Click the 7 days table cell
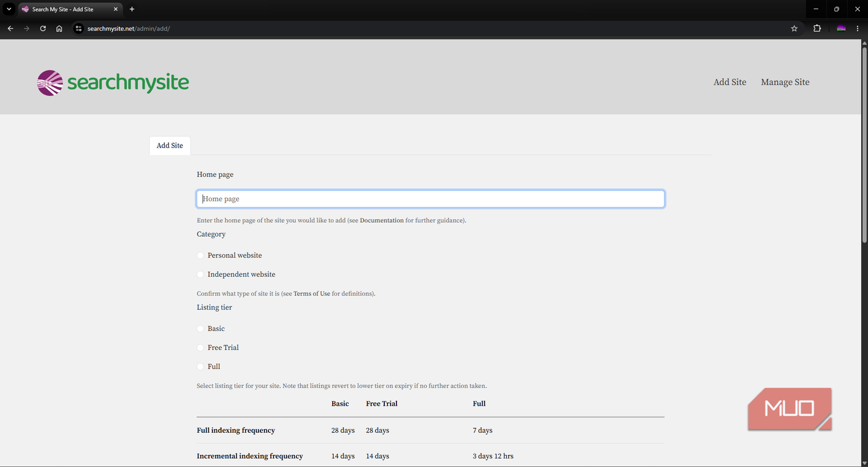The height and width of the screenshot is (467, 868). coord(483,431)
